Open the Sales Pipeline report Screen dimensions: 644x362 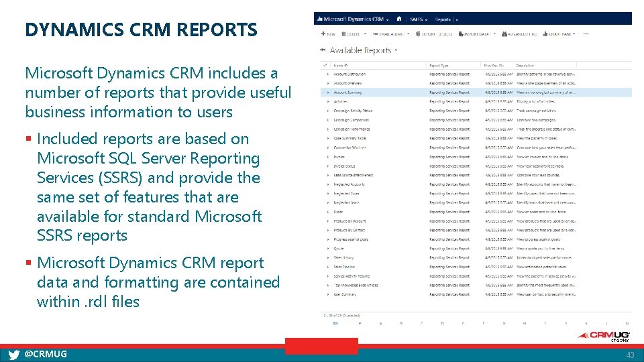(343, 267)
